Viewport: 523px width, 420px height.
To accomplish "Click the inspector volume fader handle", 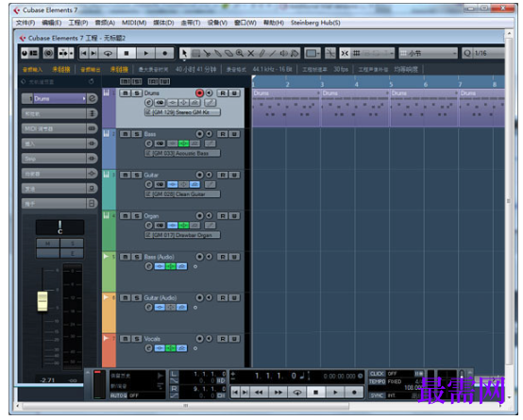I will click(42, 301).
